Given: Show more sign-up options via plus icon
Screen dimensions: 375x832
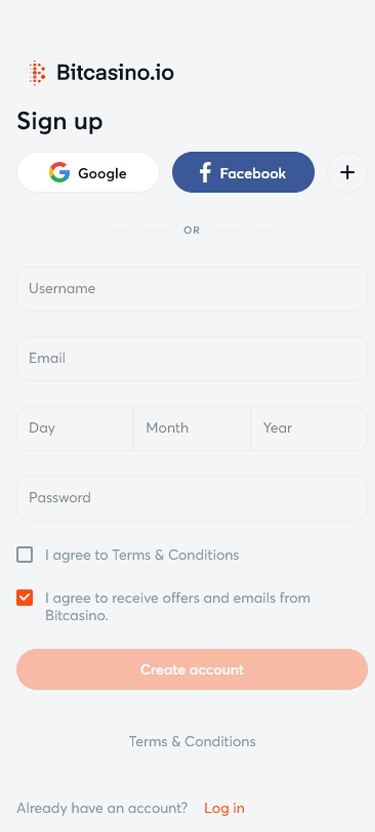Looking at the screenshot, I should click(x=347, y=172).
